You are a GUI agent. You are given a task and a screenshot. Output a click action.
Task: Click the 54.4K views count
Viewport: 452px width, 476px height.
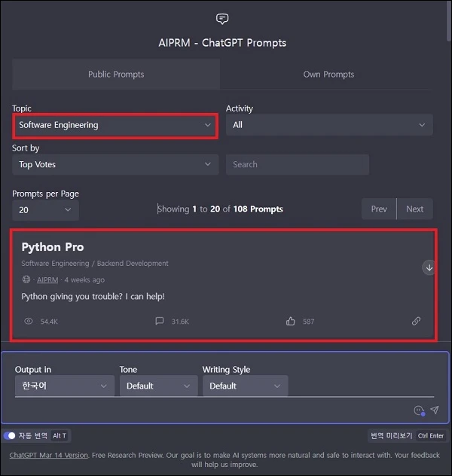click(49, 322)
